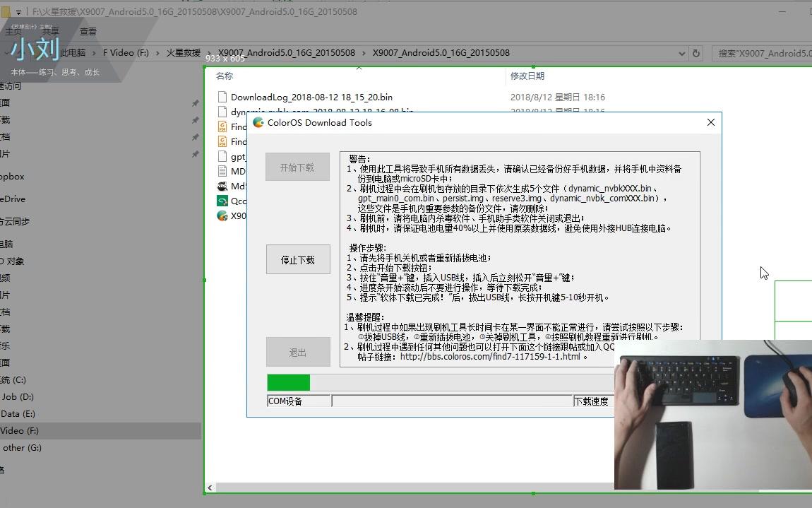Open the 查看 ribbon tab
Screen dimensions: 812x508
(88, 32)
